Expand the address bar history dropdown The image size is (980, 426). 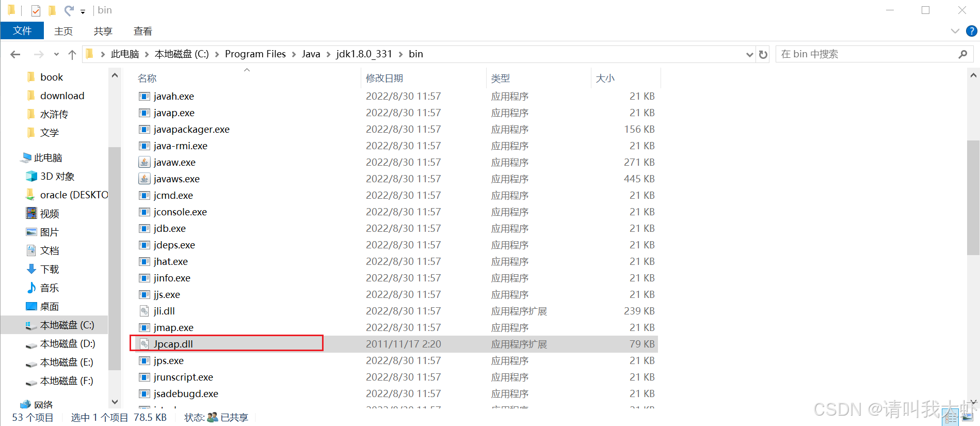(749, 54)
